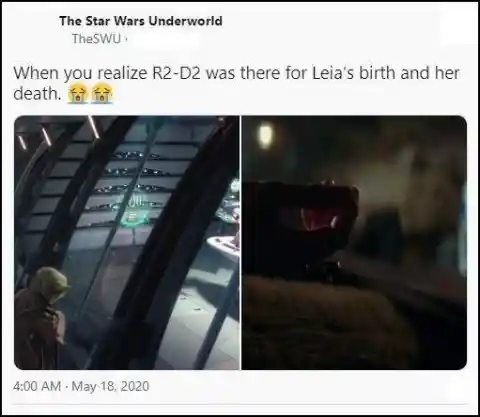The image size is (480, 417).
Task: Click the divider between the two photos
Action: (241, 243)
